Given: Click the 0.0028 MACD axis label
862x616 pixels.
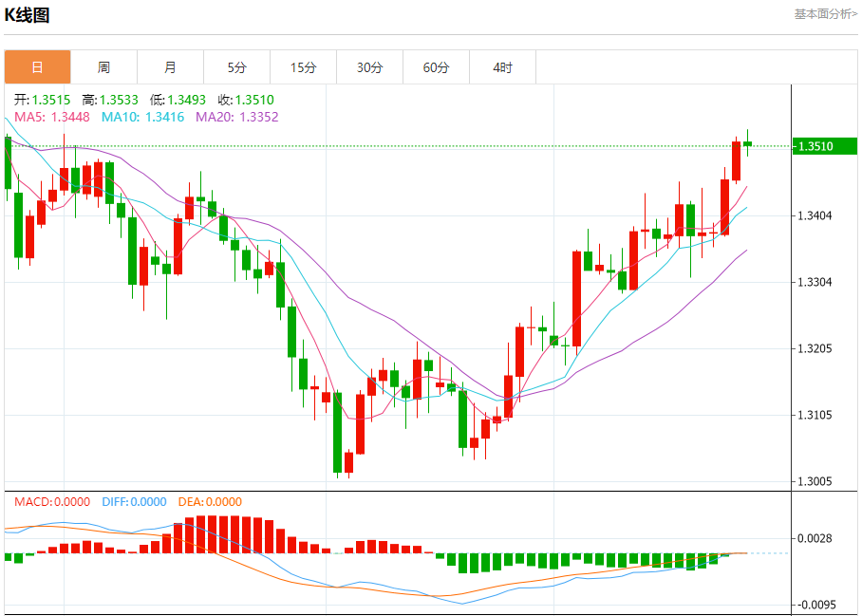Looking at the screenshot, I should coord(816,538).
